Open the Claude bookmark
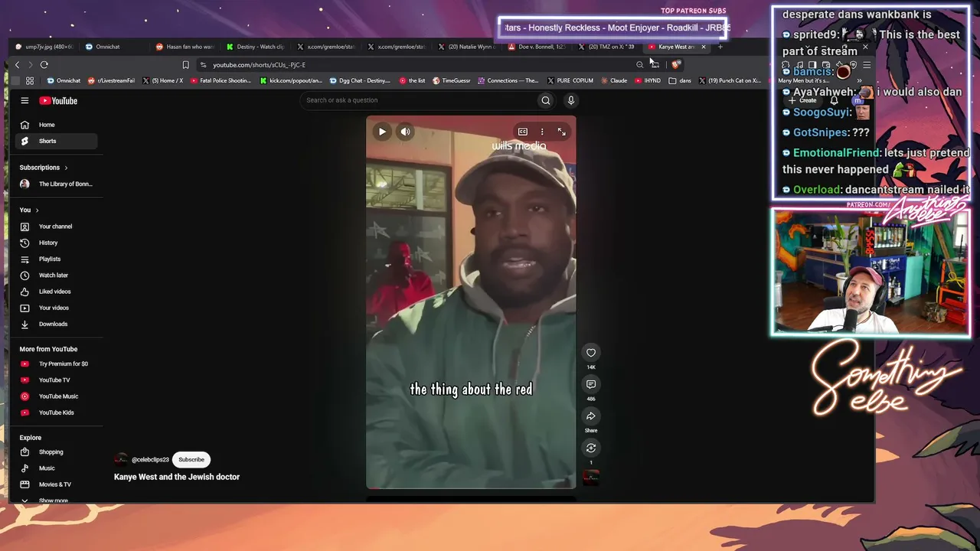The height and width of the screenshot is (551, 980). point(614,80)
